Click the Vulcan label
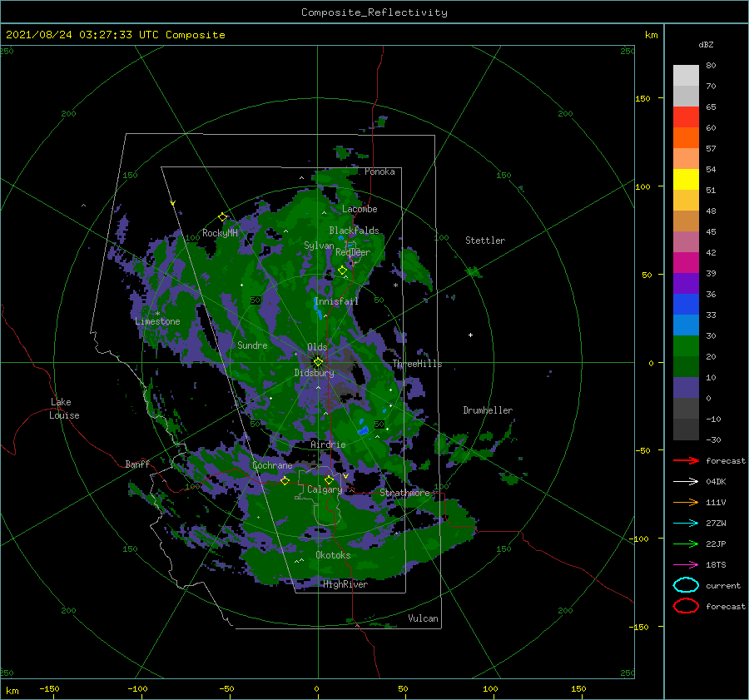The image size is (749, 700). pyautogui.click(x=423, y=618)
